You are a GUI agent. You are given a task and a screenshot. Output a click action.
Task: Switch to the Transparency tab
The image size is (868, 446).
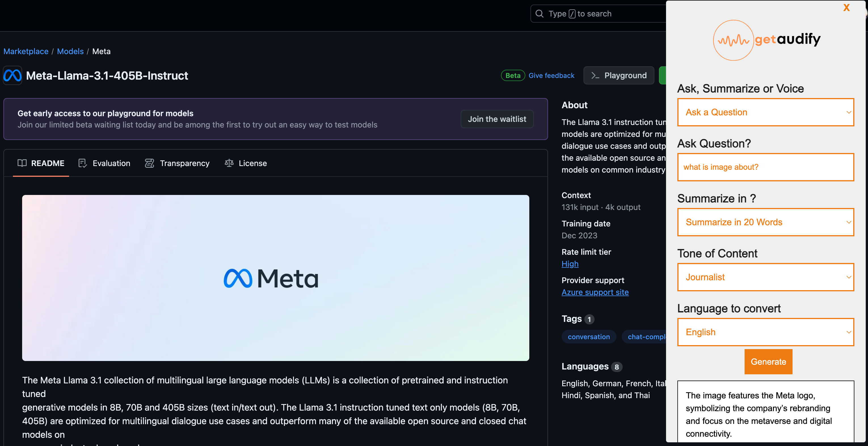(177, 163)
